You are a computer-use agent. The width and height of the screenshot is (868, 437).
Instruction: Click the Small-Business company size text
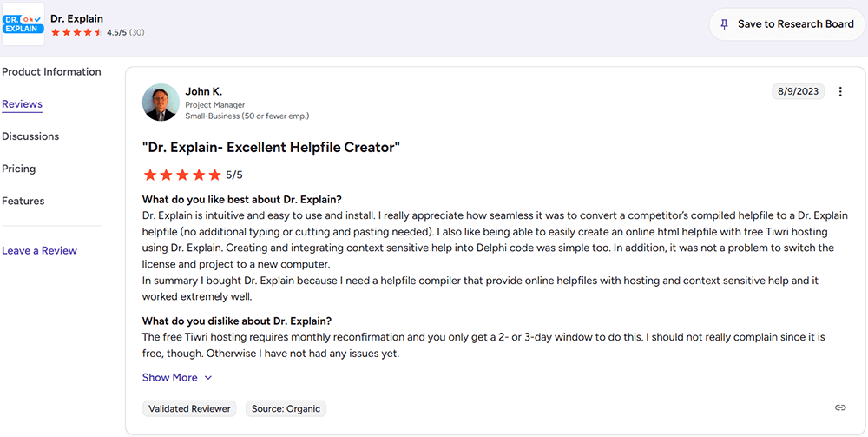tap(247, 116)
